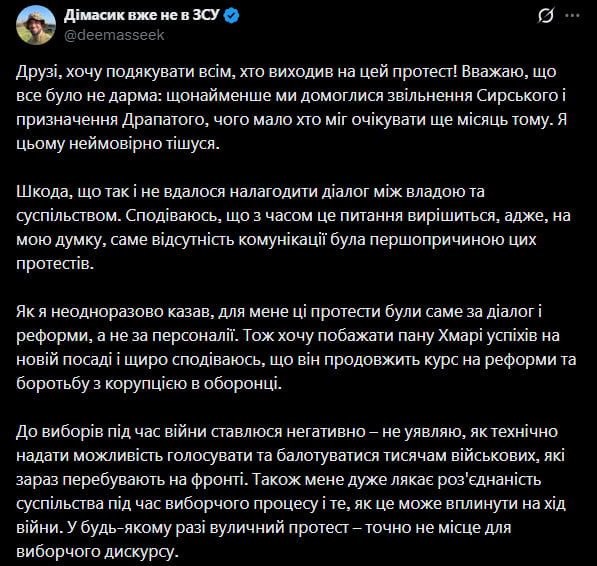Screen dimensions: 597x566
Task: Open the three-dot more options menu
Action: 572,16
